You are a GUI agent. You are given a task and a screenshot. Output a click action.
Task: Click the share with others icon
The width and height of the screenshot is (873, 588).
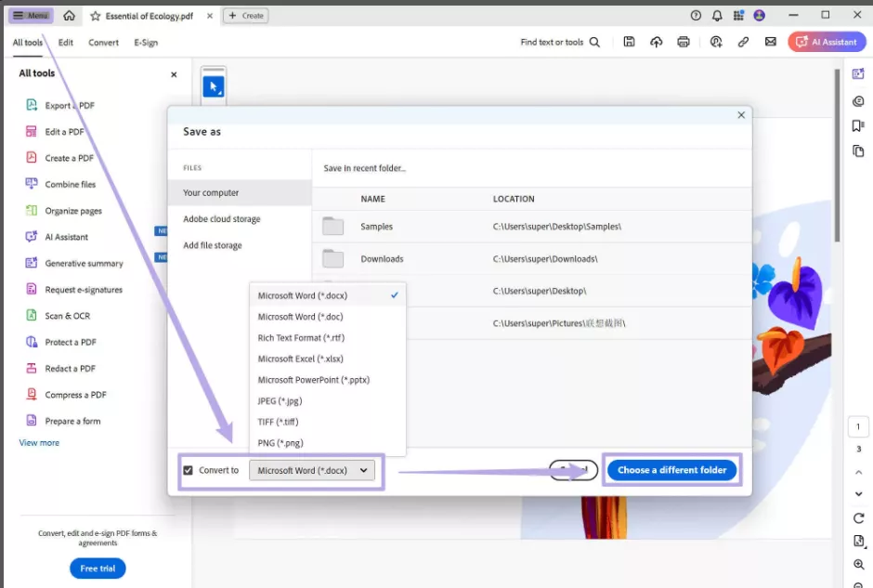pyautogui.click(x=716, y=42)
